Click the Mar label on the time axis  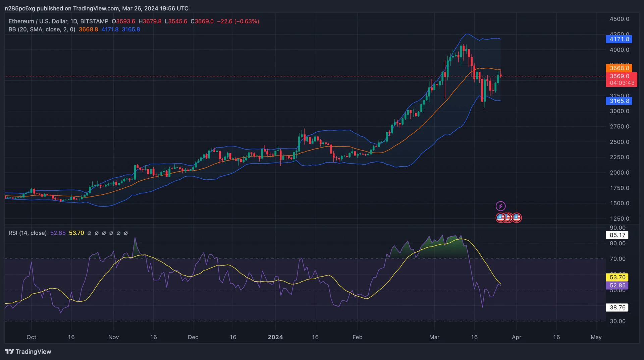coord(434,337)
